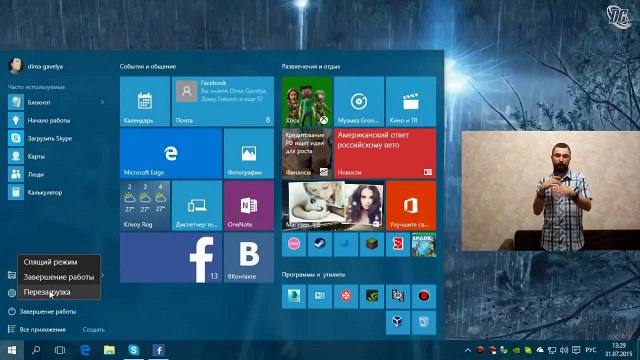Viewport: 640px width, 360px height.
Task: Open the ВКонтакте tile
Action: (249, 258)
